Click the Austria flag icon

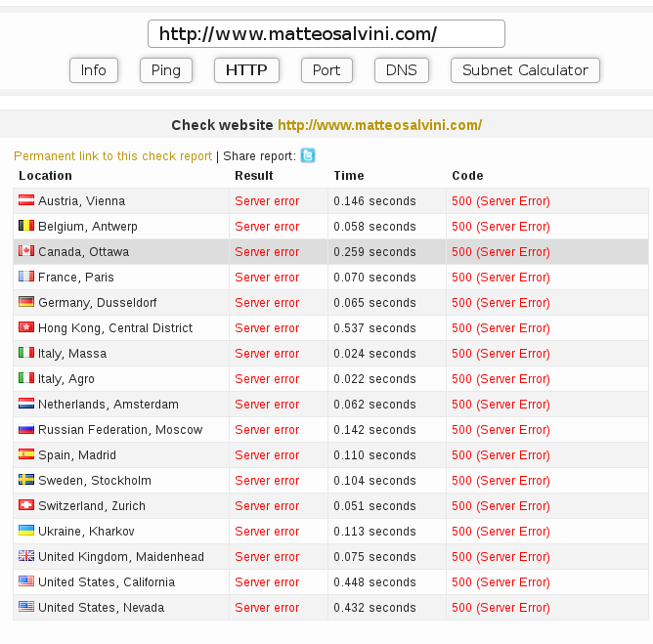point(26,200)
